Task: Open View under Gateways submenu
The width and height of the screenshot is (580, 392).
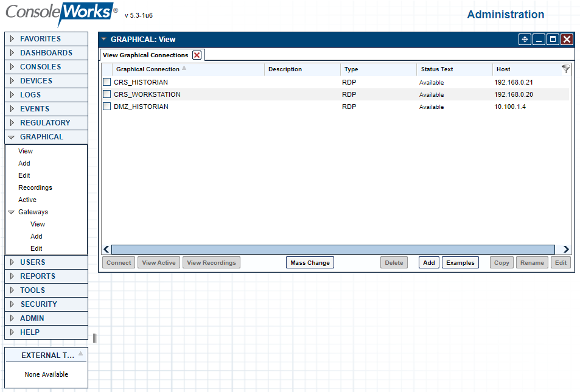Action: coord(38,224)
